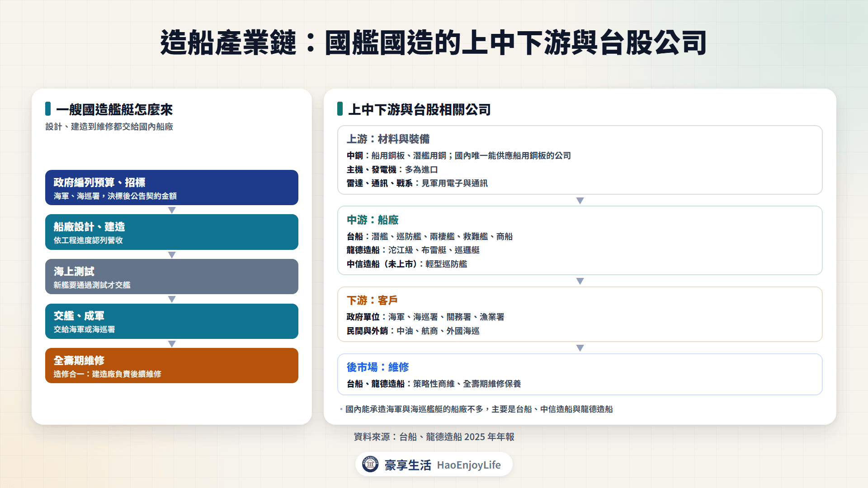Click the line starting with 中鋼：船用鋼板
The width and height of the screenshot is (868, 488).
point(459,156)
